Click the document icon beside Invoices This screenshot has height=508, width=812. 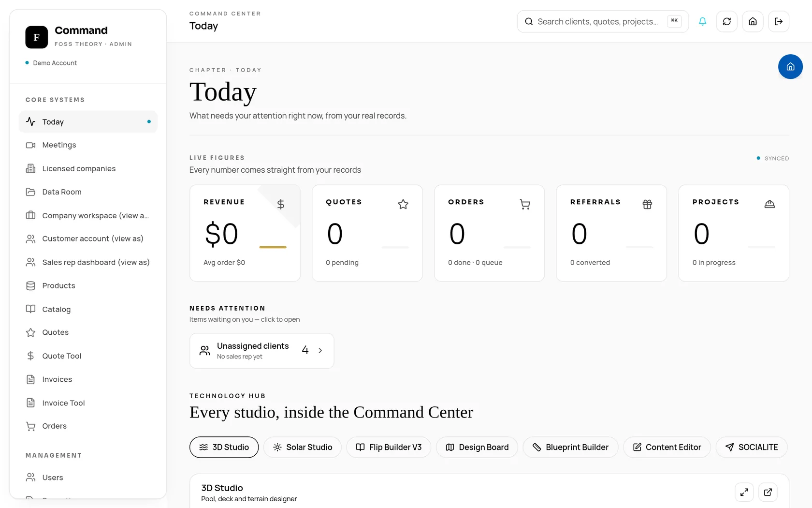30,379
